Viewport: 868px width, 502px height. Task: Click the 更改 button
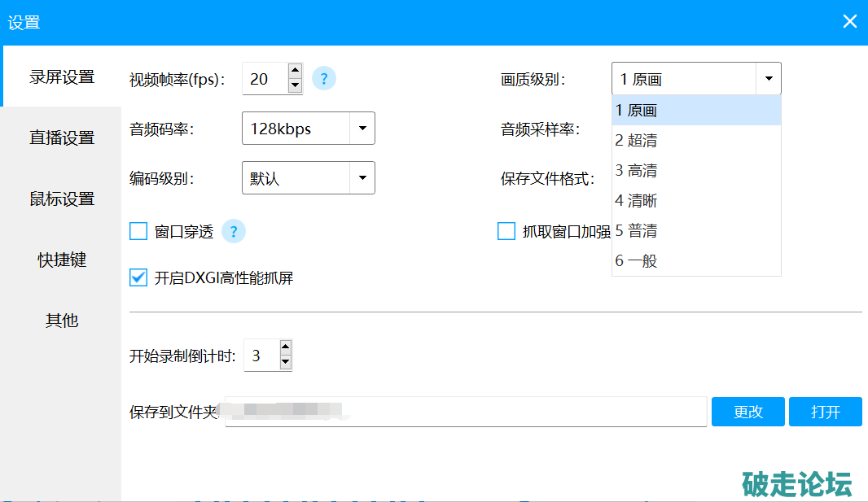747,412
